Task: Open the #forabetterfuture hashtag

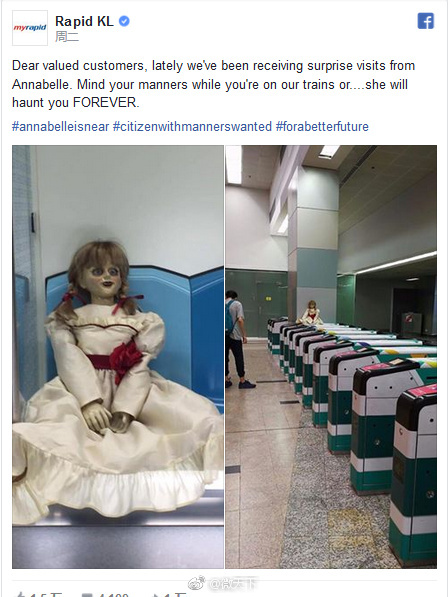Action: pyautogui.click(x=322, y=126)
